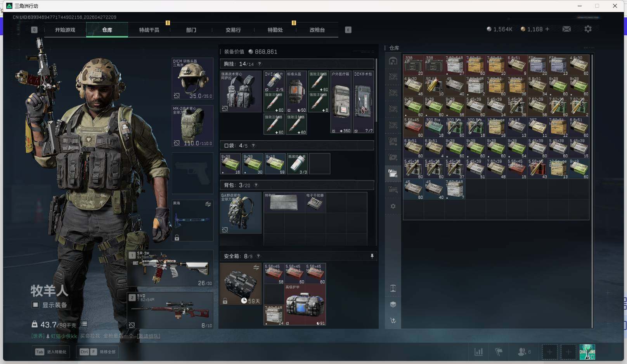Open the friends icon showing 6
This screenshot has width=627, height=364.
point(524,352)
